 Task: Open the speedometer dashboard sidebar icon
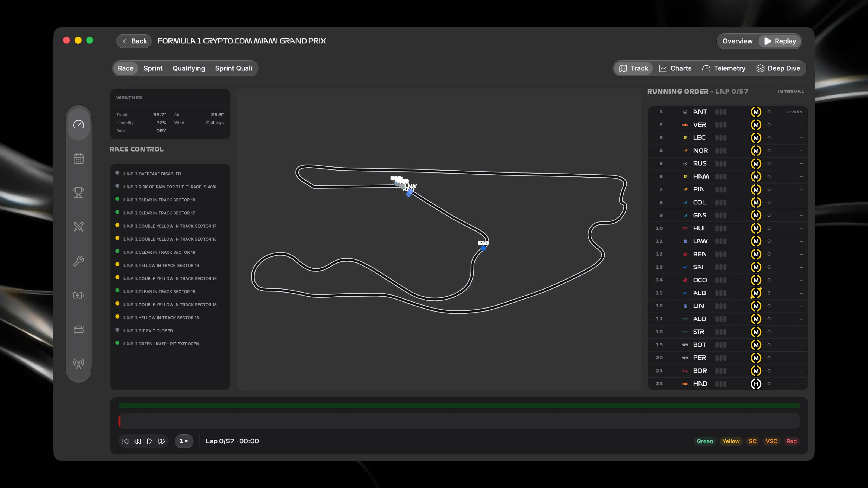(x=78, y=124)
